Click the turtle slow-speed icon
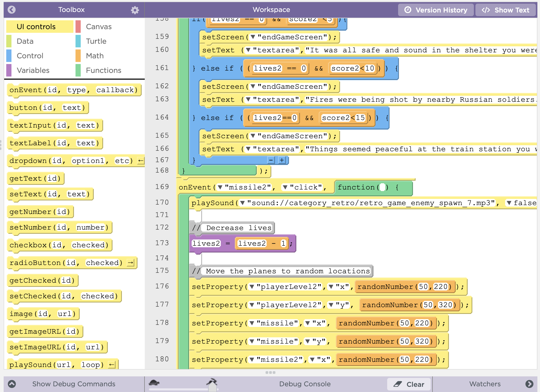Viewport: 540px width, 392px height. 154,383
